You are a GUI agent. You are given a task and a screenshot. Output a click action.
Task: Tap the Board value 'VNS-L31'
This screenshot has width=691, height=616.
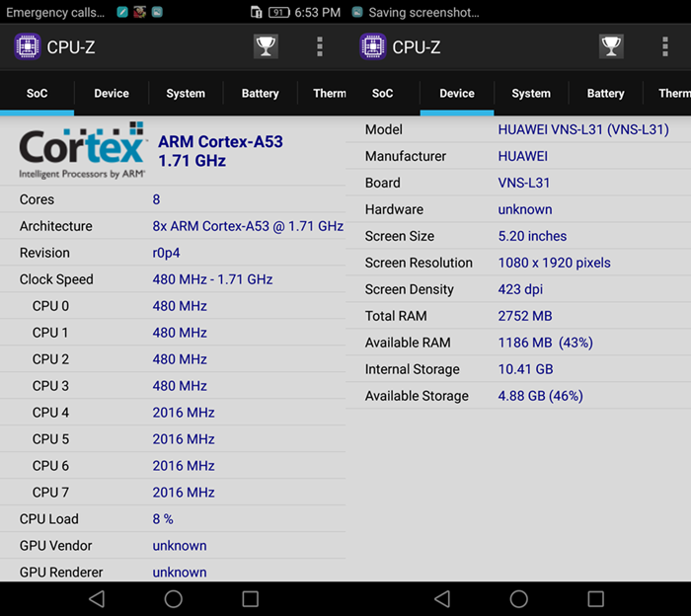tap(524, 183)
